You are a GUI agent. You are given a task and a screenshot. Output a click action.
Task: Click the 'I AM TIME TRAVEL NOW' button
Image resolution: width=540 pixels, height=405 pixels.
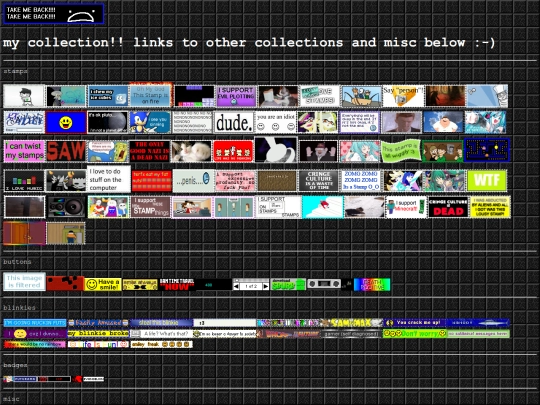177,284
